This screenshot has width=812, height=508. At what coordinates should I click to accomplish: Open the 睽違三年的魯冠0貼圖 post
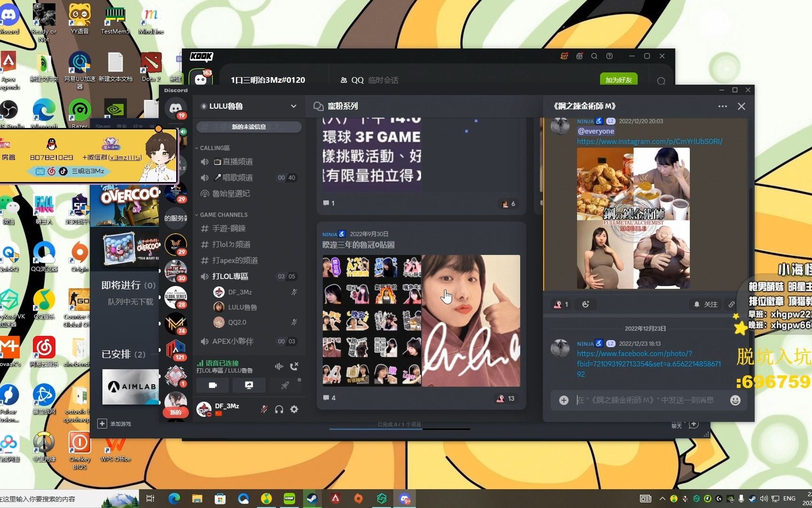358,245
